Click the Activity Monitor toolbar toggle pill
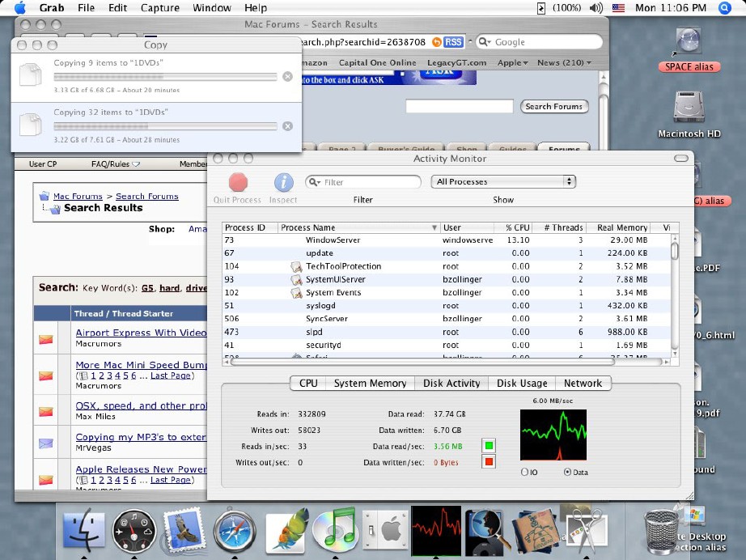The image size is (746, 560). pos(680,159)
